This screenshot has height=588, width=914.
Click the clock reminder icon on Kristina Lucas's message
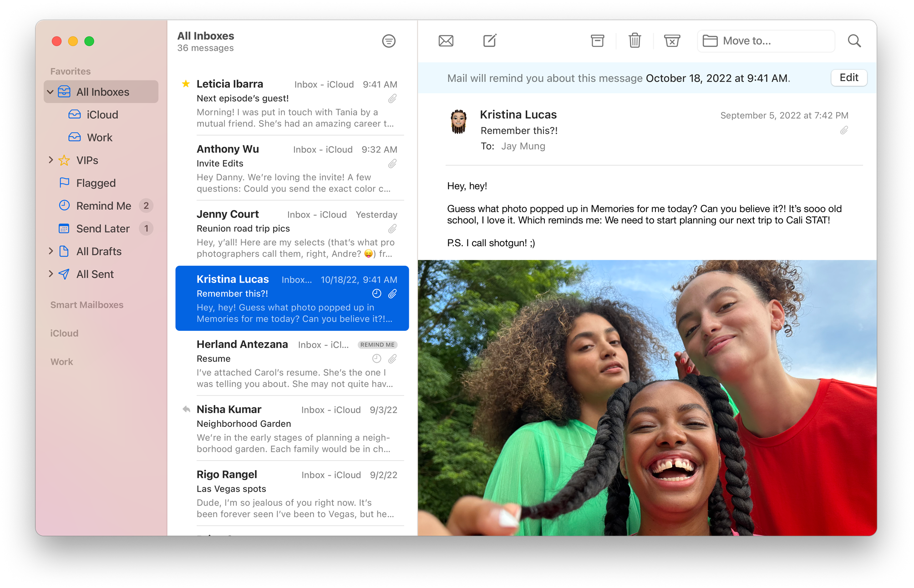[376, 294]
